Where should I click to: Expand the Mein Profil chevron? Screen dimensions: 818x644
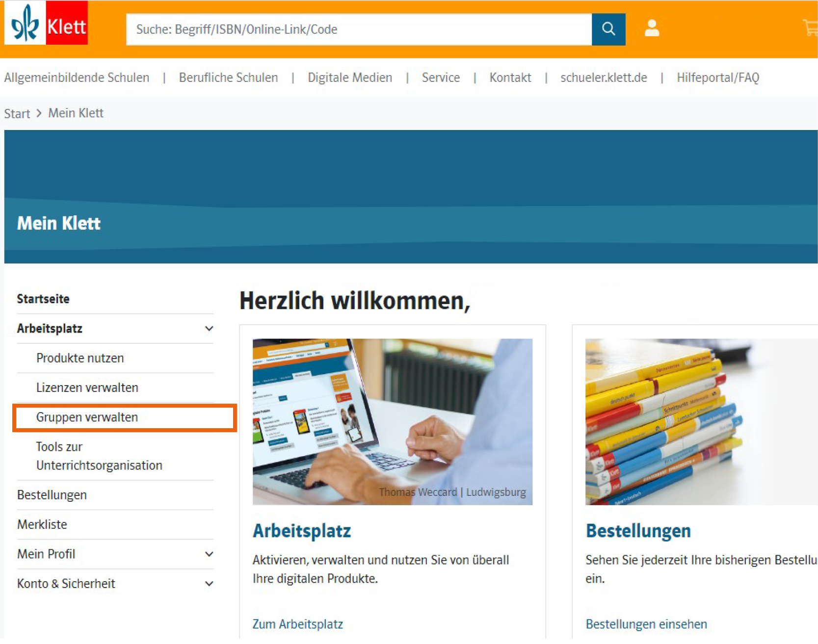tap(209, 554)
